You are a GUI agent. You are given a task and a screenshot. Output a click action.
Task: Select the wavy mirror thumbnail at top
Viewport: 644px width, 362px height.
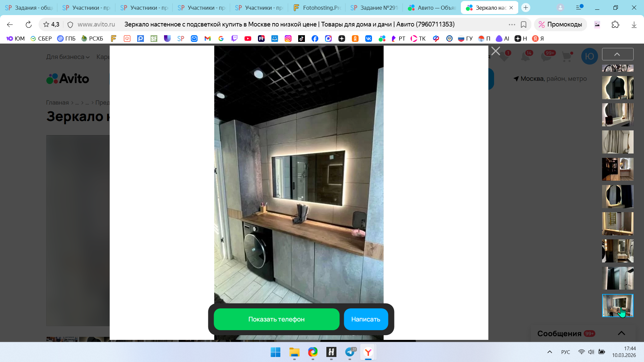point(618,87)
